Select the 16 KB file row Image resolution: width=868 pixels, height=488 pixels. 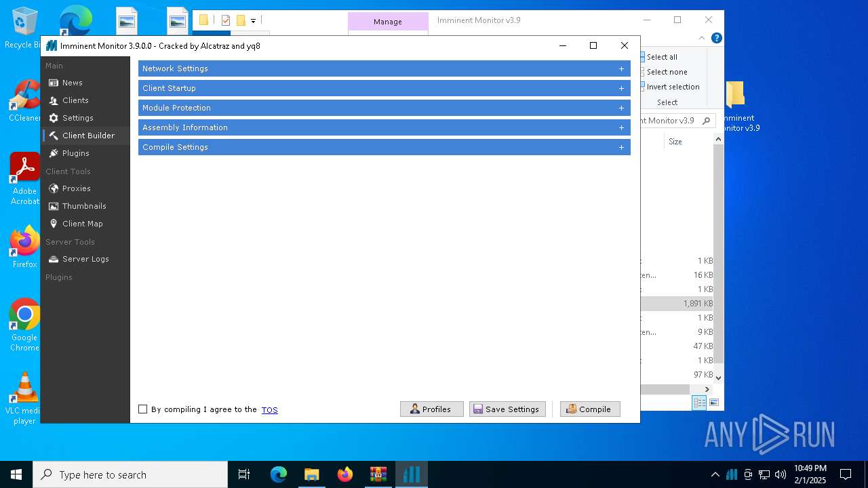pyautogui.click(x=677, y=275)
